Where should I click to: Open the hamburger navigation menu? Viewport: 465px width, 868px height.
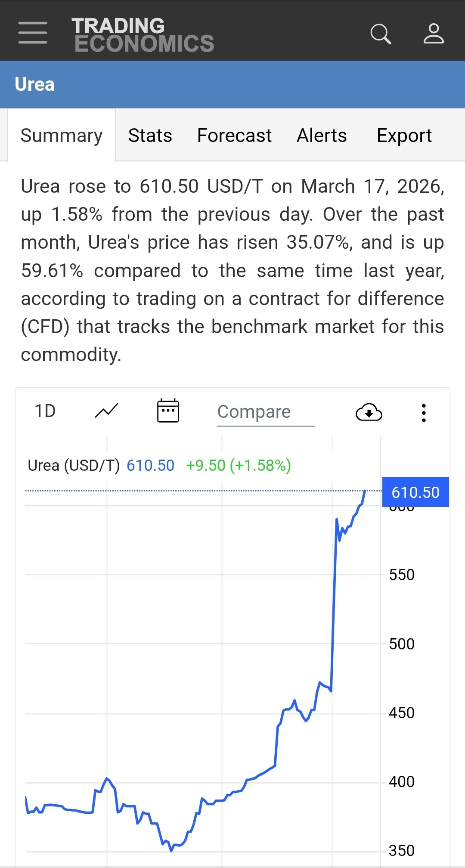coord(33,33)
